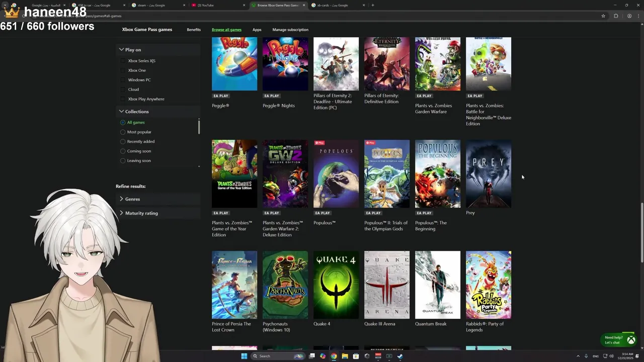
Task: Click the Collections list scrollbar
Action: click(199, 127)
